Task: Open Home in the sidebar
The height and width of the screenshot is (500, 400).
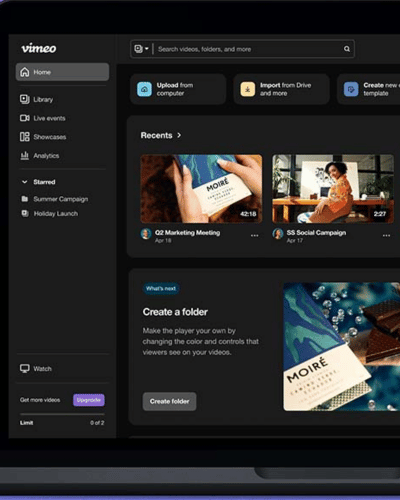Action: click(62, 72)
